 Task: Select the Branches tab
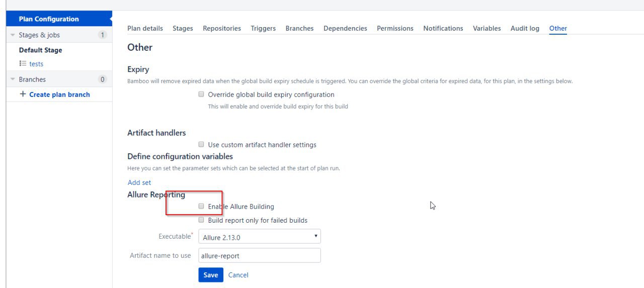[299, 29]
